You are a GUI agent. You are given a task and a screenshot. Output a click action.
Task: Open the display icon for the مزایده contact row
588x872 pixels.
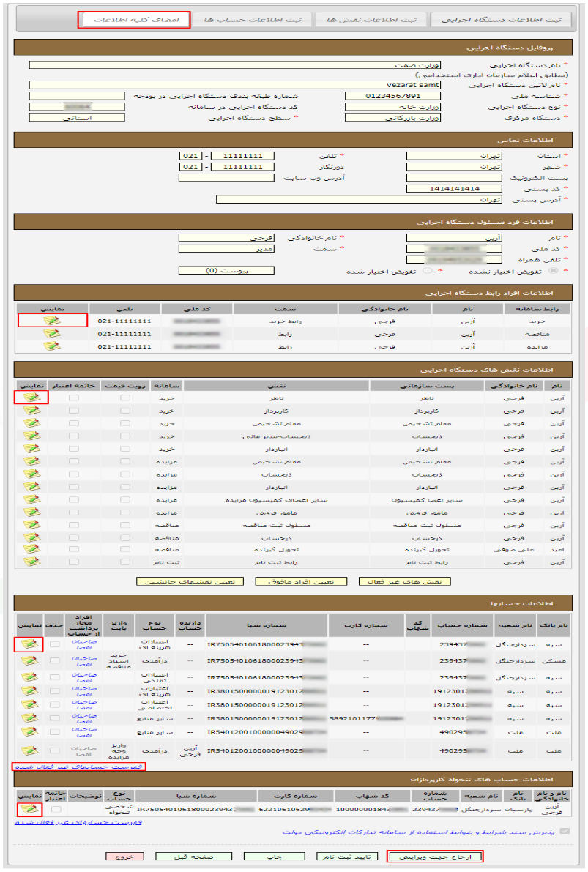point(52,346)
